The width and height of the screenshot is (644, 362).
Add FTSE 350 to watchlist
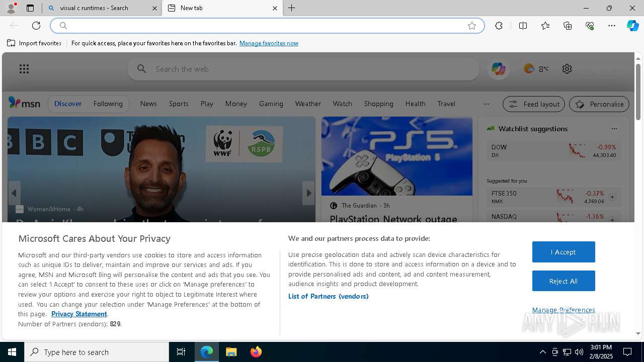[612, 197]
